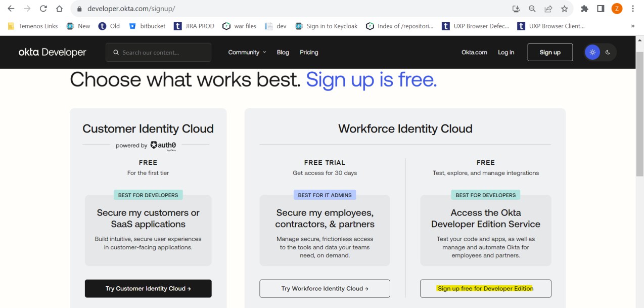Click the browser home icon
644x308 pixels.
[59, 9]
